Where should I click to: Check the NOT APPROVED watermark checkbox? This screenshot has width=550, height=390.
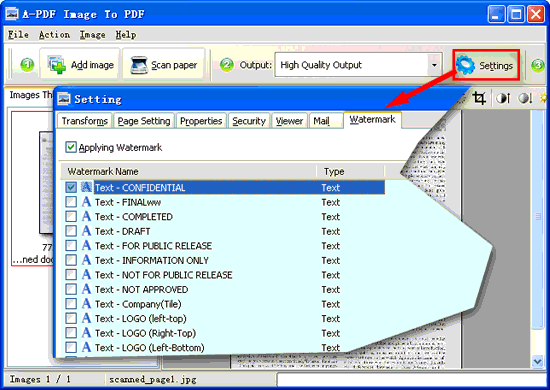(71, 290)
